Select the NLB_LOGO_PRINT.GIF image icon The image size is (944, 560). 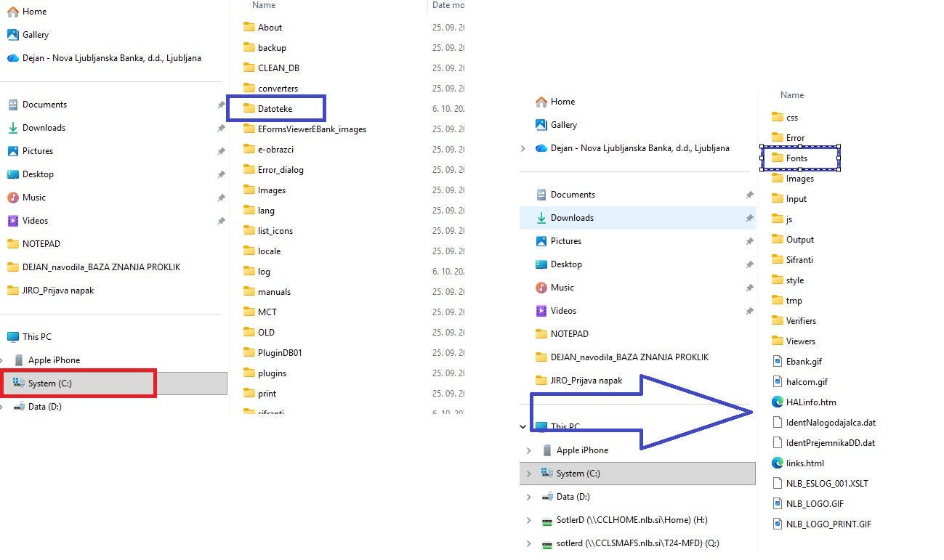[x=777, y=524]
